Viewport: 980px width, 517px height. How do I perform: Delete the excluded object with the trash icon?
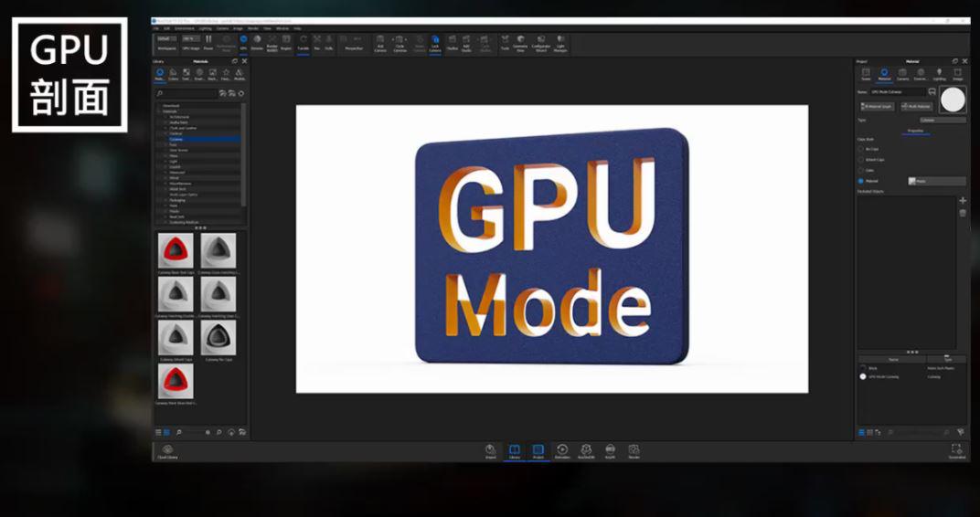(962, 213)
